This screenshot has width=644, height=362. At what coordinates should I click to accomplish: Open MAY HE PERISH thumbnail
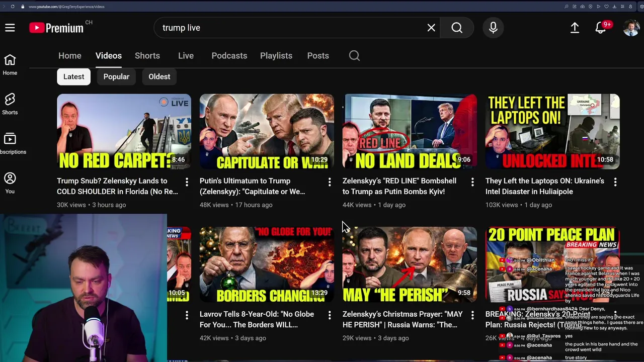point(410,265)
